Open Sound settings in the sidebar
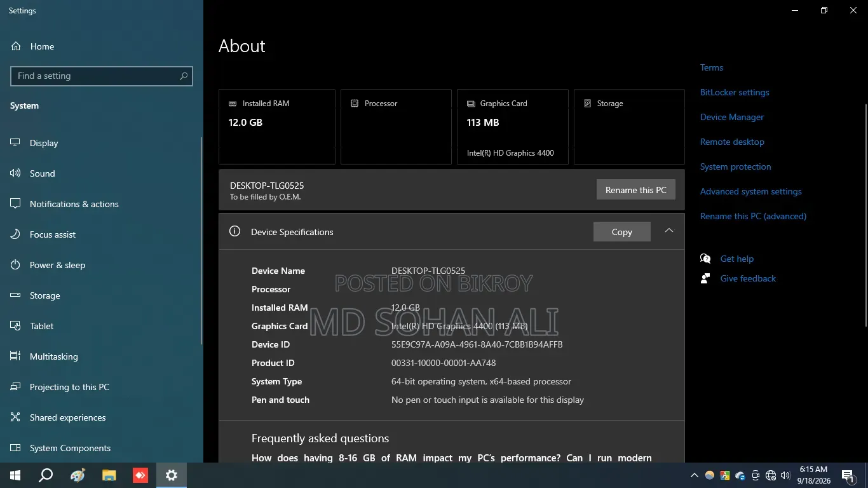The image size is (868, 488). (x=102, y=173)
